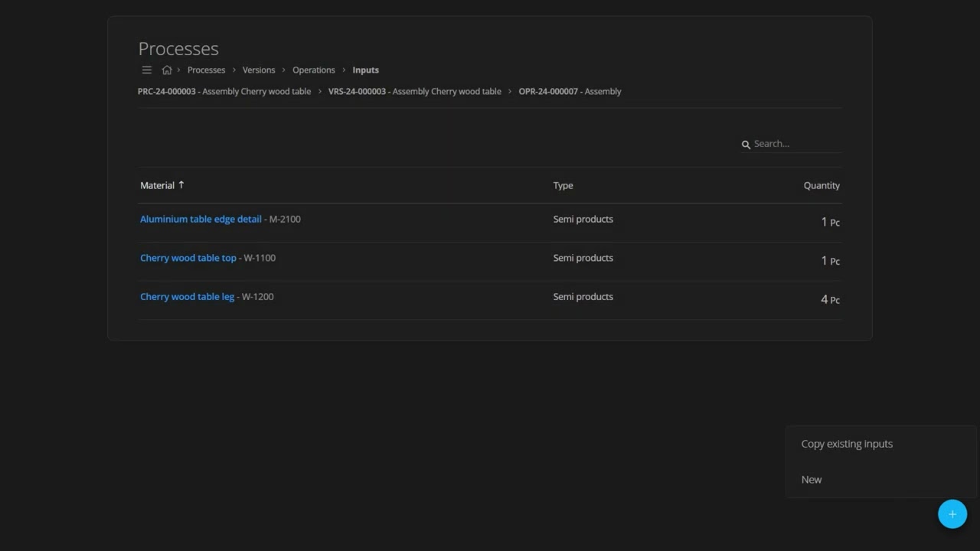The height and width of the screenshot is (551, 980).
Task: Focus the Search input field
Action: tap(796, 144)
